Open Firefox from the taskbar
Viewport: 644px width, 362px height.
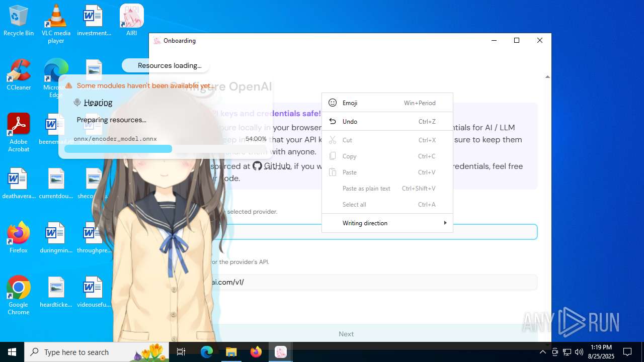tap(256, 352)
